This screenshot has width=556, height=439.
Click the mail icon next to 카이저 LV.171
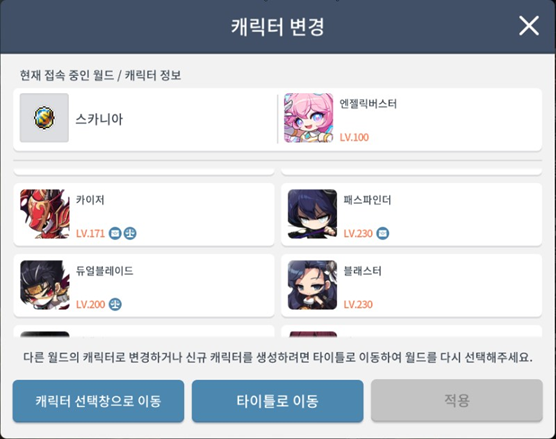point(115,233)
